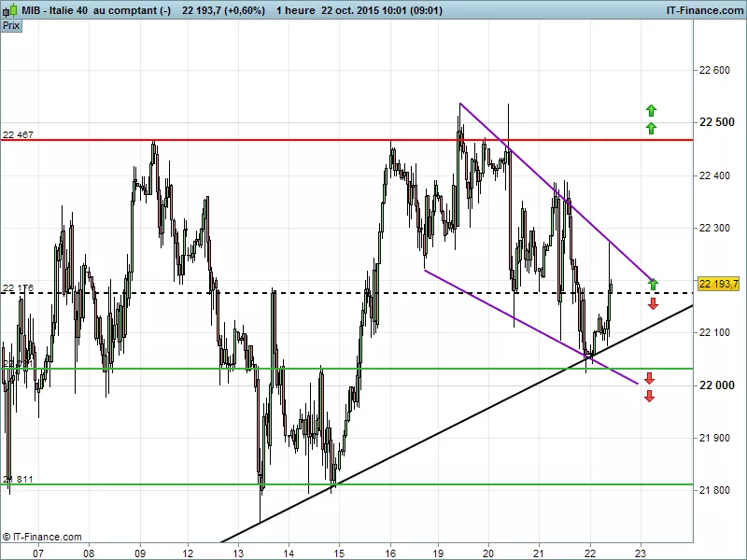Click the 19 date on the time axis
This screenshot has height=560, width=747.
coord(438,553)
